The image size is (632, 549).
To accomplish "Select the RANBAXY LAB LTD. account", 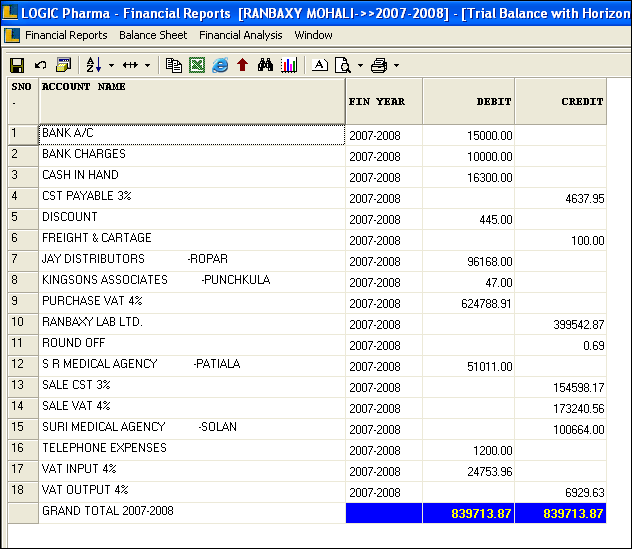I will pyautogui.click(x=92, y=321).
